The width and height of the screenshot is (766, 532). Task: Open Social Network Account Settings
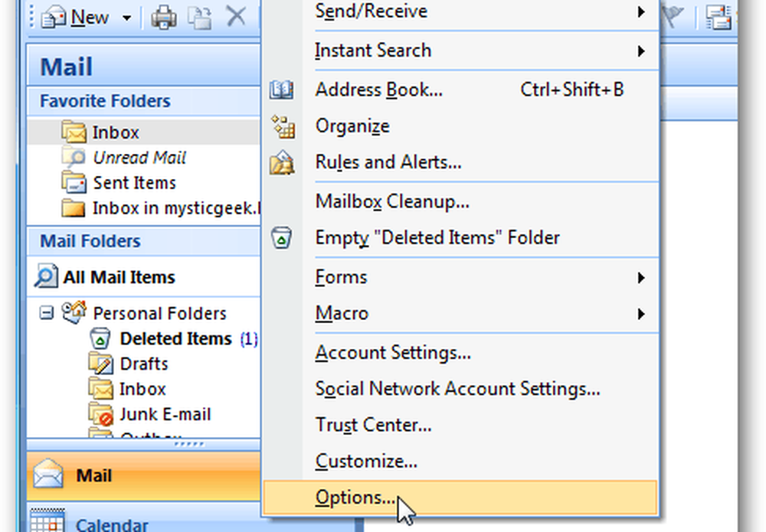[x=461, y=389]
